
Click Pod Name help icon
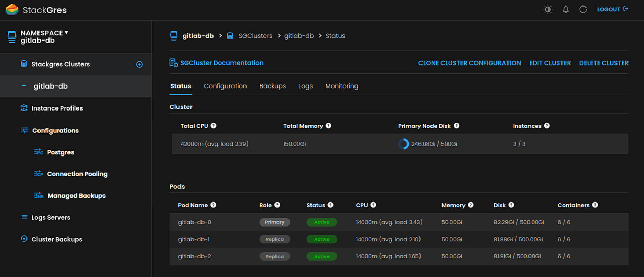coord(213,205)
